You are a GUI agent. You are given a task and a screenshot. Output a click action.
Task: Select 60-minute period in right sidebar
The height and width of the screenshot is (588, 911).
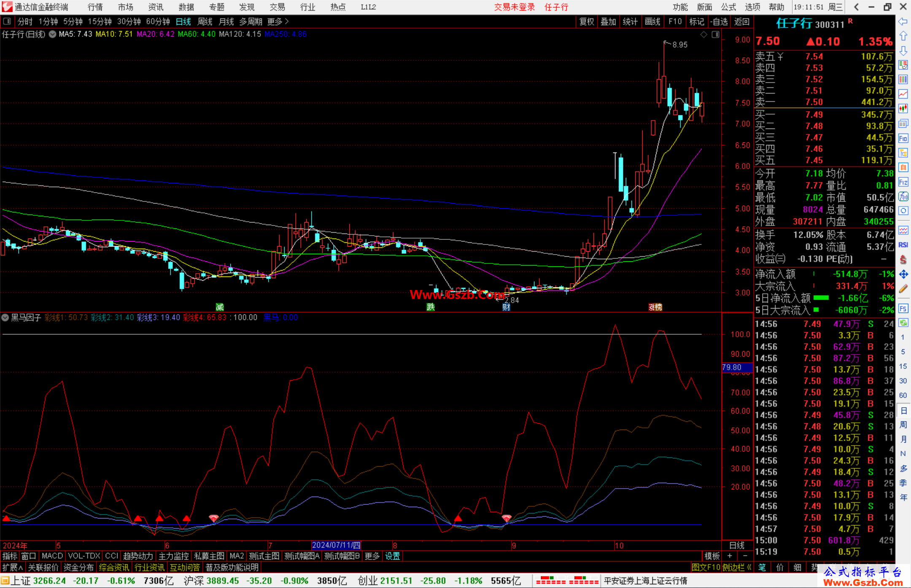[x=903, y=395]
